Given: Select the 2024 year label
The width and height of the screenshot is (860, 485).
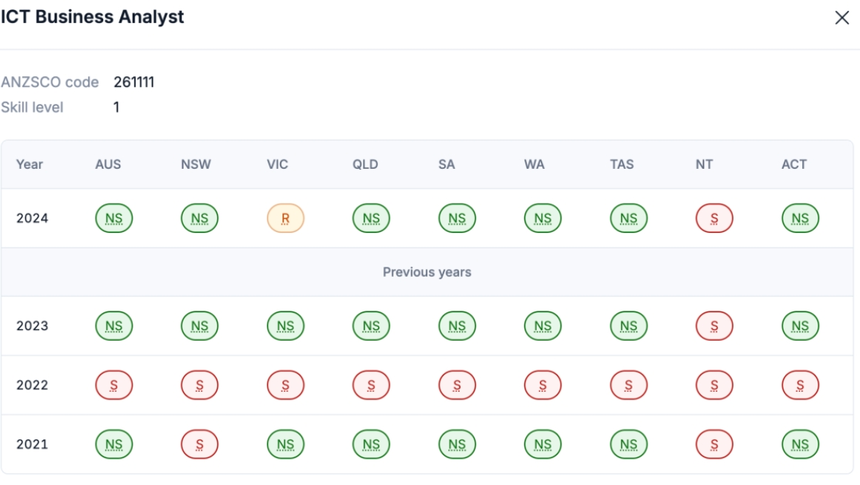Looking at the screenshot, I should (32, 218).
